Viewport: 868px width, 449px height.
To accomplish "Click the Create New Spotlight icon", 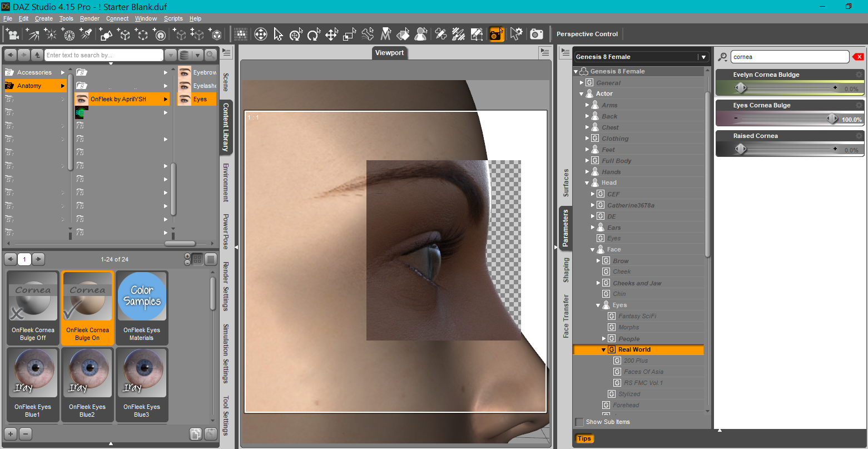I will click(86, 34).
